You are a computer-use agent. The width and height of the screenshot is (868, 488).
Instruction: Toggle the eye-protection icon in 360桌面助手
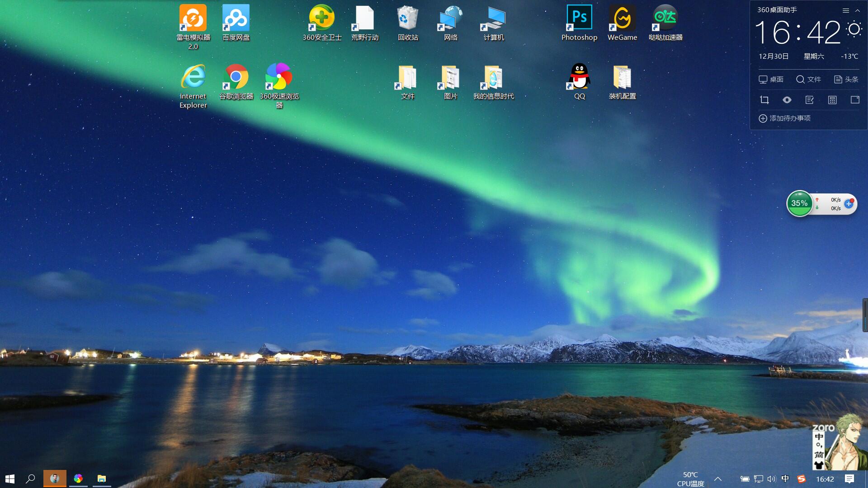click(x=787, y=100)
